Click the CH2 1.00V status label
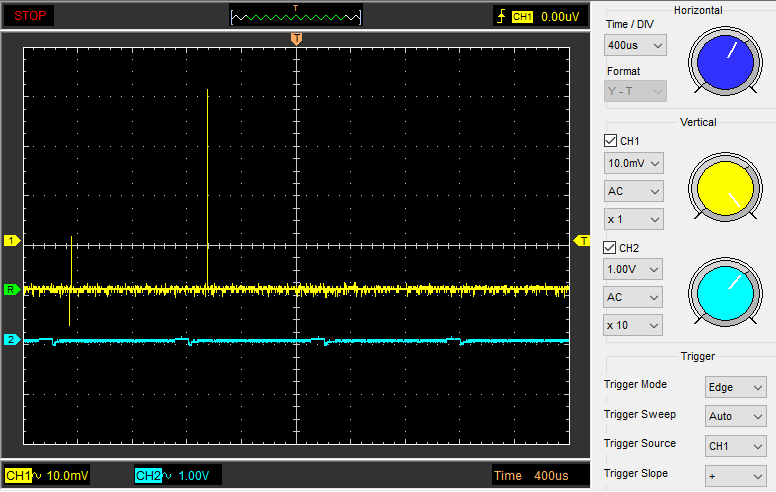776x492 pixels. click(178, 475)
